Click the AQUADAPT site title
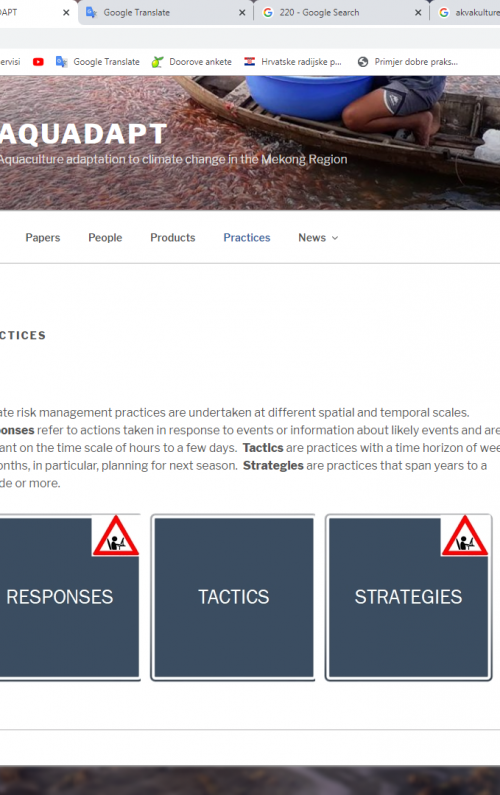 click(x=83, y=134)
